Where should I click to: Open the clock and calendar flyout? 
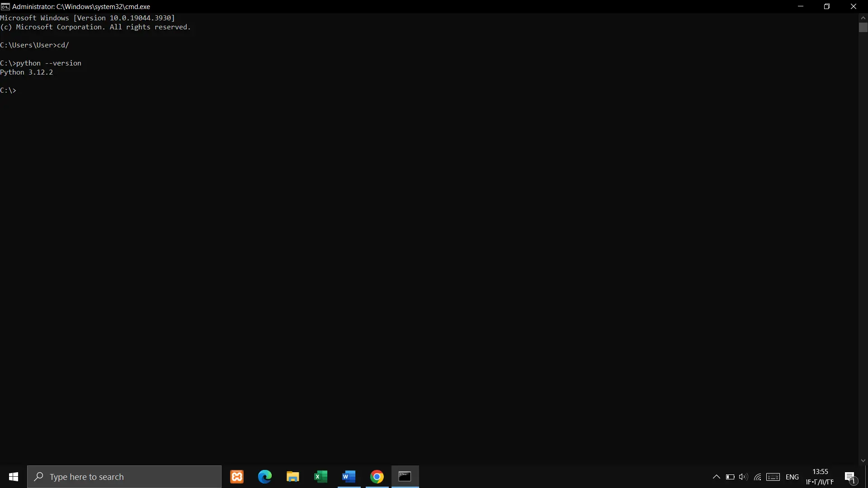click(x=820, y=477)
